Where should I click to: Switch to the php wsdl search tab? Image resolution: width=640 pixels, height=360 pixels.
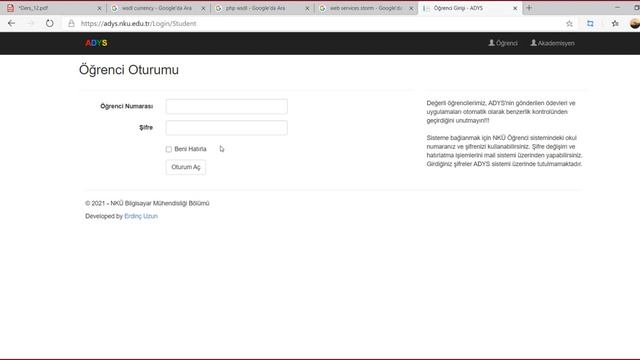pos(261,8)
